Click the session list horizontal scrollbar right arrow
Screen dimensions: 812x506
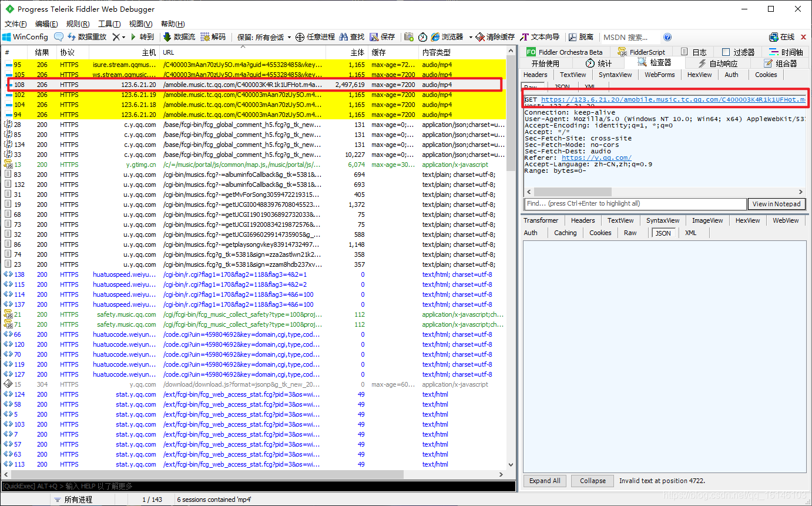click(x=502, y=474)
